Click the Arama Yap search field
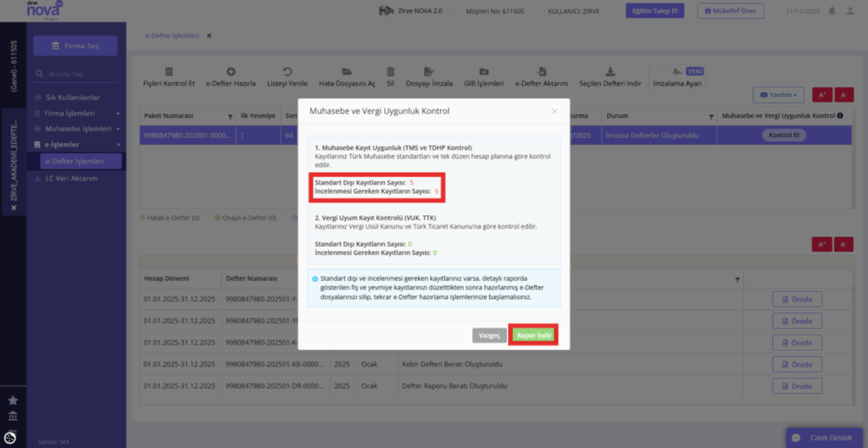Image resolution: width=868 pixels, height=448 pixels. 75,74
